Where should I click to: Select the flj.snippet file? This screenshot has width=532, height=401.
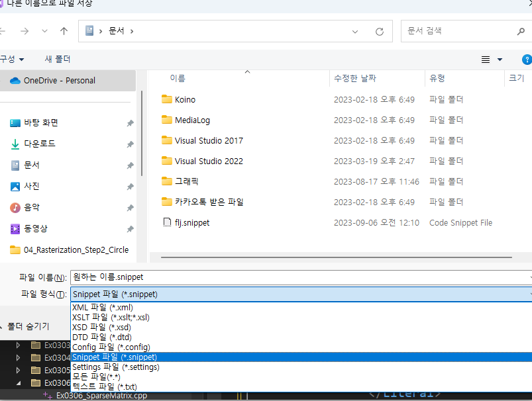(x=192, y=223)
